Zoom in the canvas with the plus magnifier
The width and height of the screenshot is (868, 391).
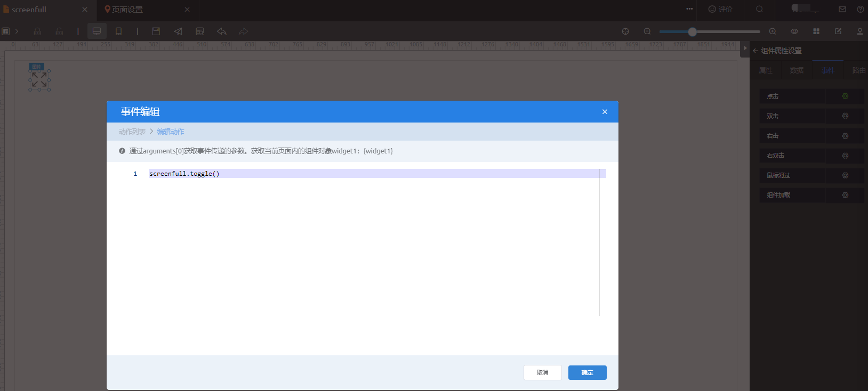[x=773, y=31]
